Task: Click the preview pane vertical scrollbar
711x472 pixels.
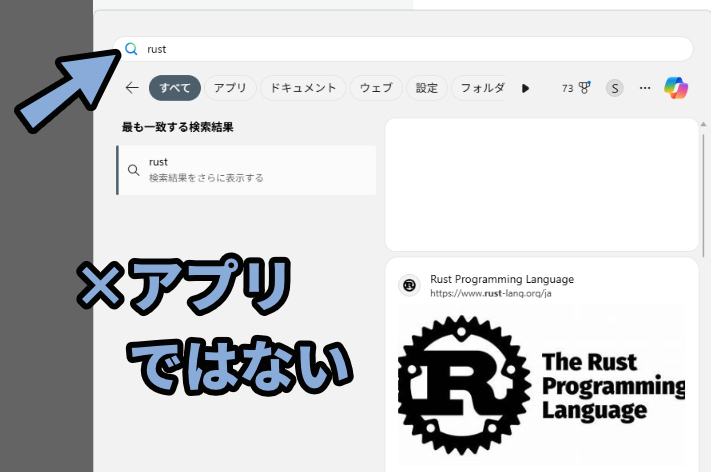Action: [x=703, y=195]
